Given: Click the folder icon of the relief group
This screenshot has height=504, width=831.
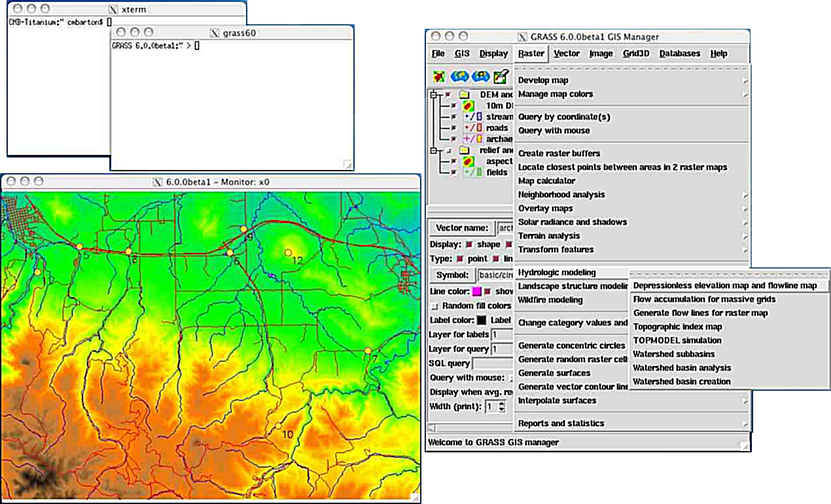Looking at the screenshot, I should tap(465, 150).
